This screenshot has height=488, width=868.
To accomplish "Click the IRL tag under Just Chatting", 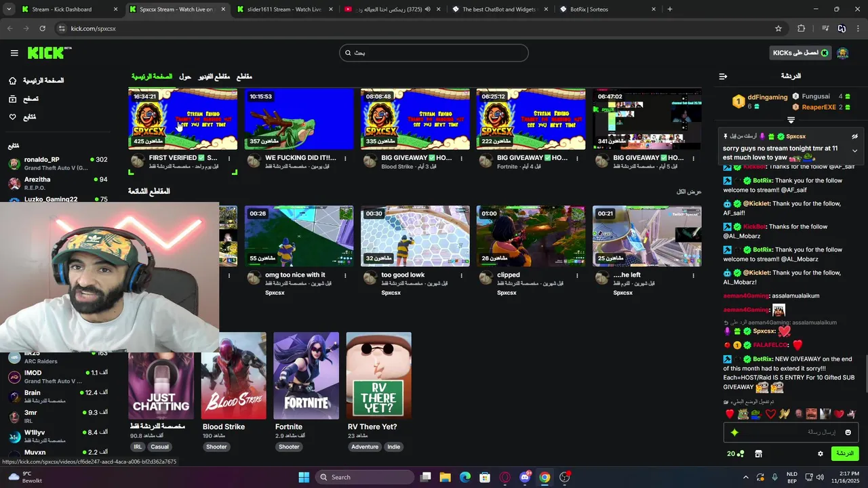I will pyautogui.click(x=138, y=447).
